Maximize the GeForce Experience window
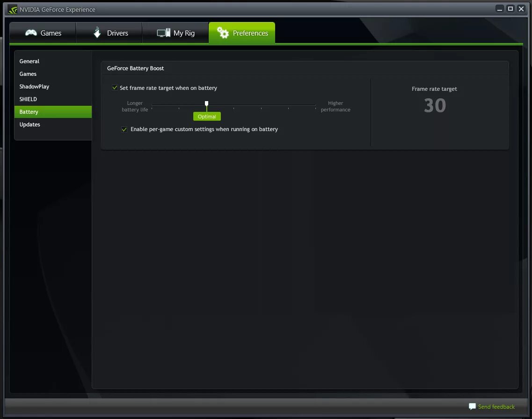The width and height of the screenshot is (532, 419). (x=510, y=9)
